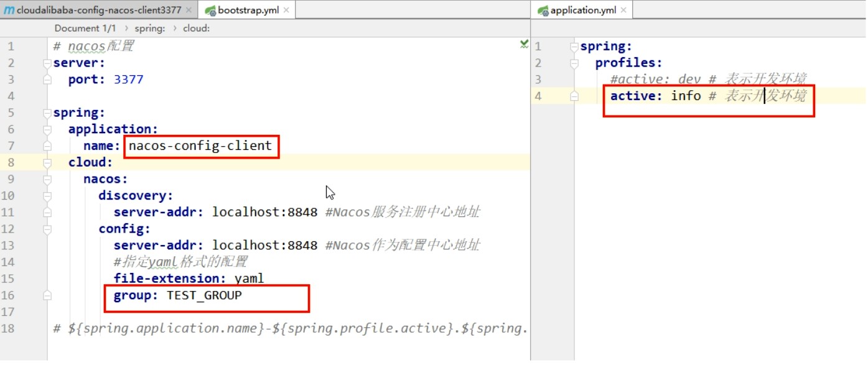868x365 pixels.
Task: Collapse the 'cloud:' block fold marker
Action: pos(47,162)
